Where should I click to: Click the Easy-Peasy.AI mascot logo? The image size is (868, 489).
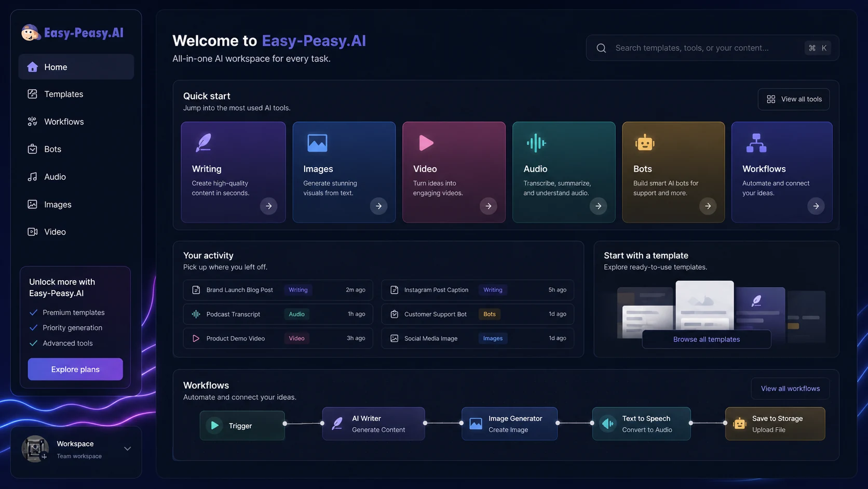(31, 33)
